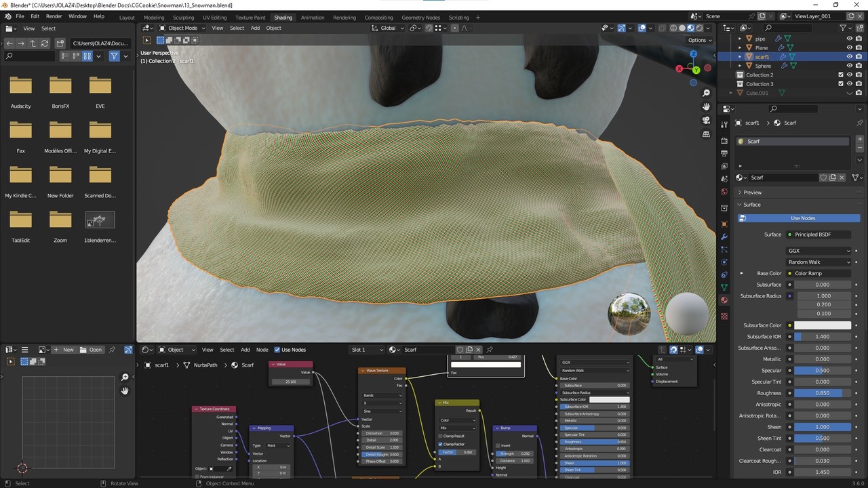Image resolution: width=868 pixels, height=488 pixels.
Task: Switch to the Compositing workspace tab
Action: pyautogui.click(x=378, y=17)
